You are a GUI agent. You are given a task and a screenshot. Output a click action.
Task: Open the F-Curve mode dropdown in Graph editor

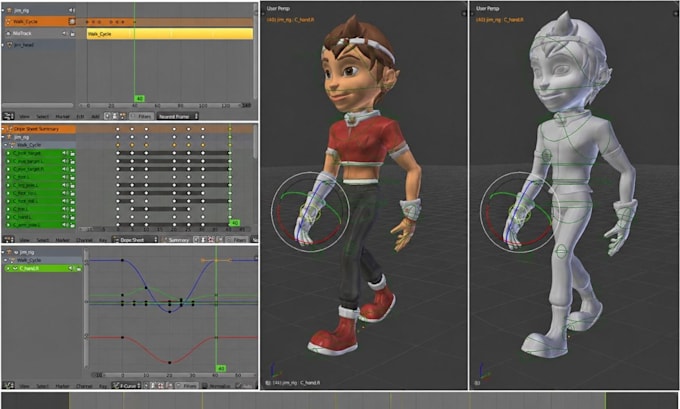[127, 385]
